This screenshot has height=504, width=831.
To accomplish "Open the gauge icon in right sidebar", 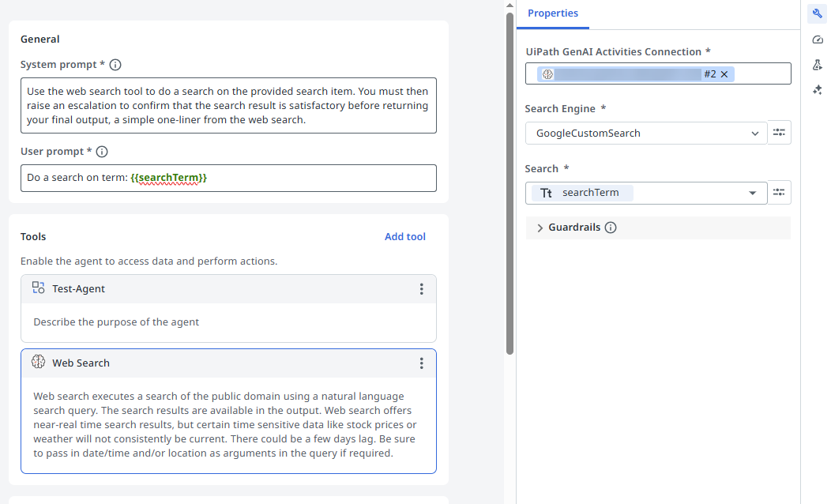I will point(818,39).
